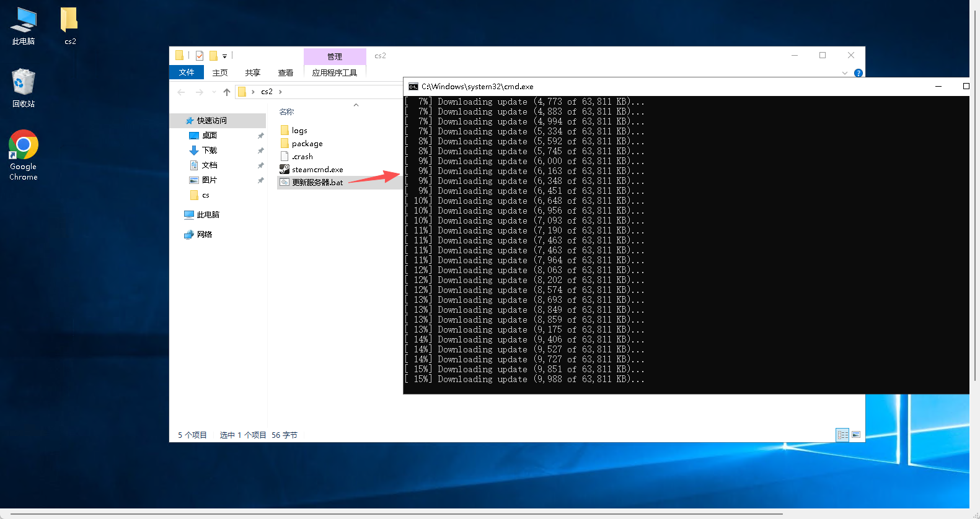Select the cs2 folder on desktop

click(70, 26)
